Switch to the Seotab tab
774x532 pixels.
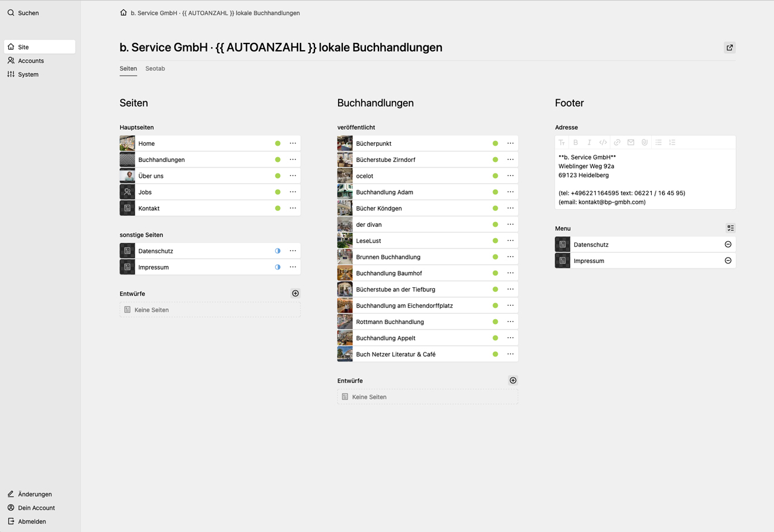click(155, 68)
